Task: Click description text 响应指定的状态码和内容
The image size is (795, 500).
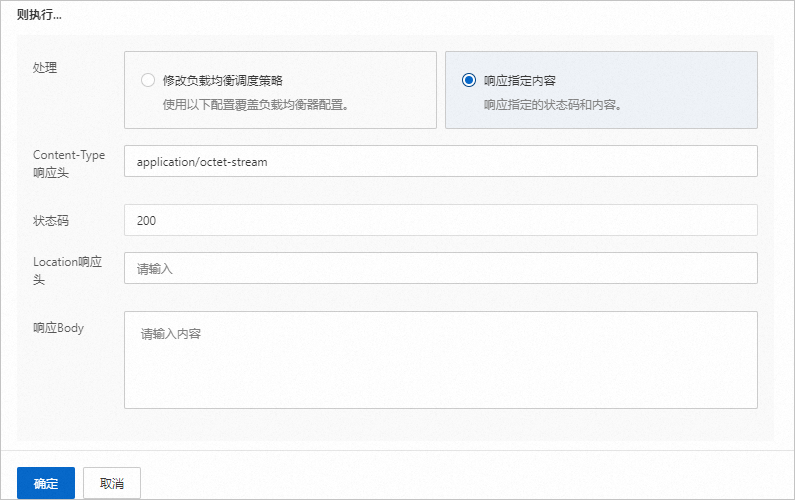Action: pos(553,105)
